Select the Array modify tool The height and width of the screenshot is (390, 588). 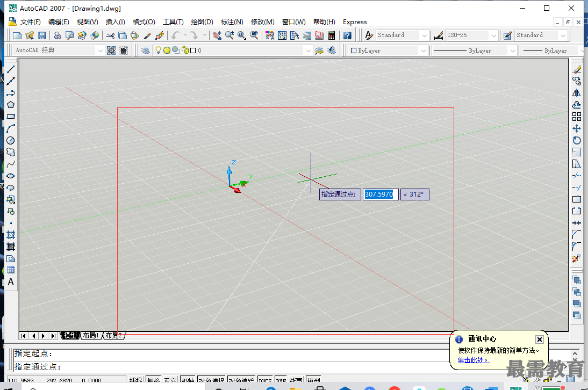click(x=577, y=117)
